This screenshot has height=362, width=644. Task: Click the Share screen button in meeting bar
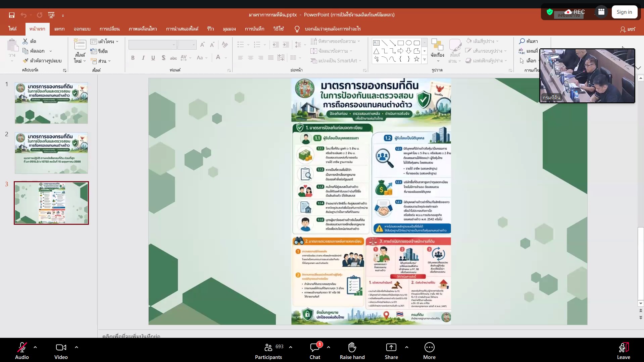coord(391,351)
